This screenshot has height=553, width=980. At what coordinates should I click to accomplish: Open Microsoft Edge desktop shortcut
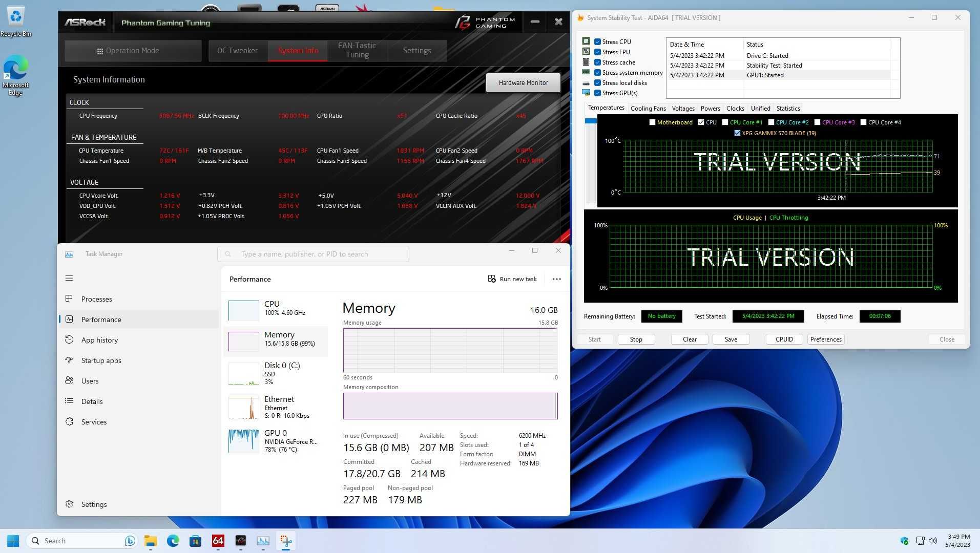(16, 75)
